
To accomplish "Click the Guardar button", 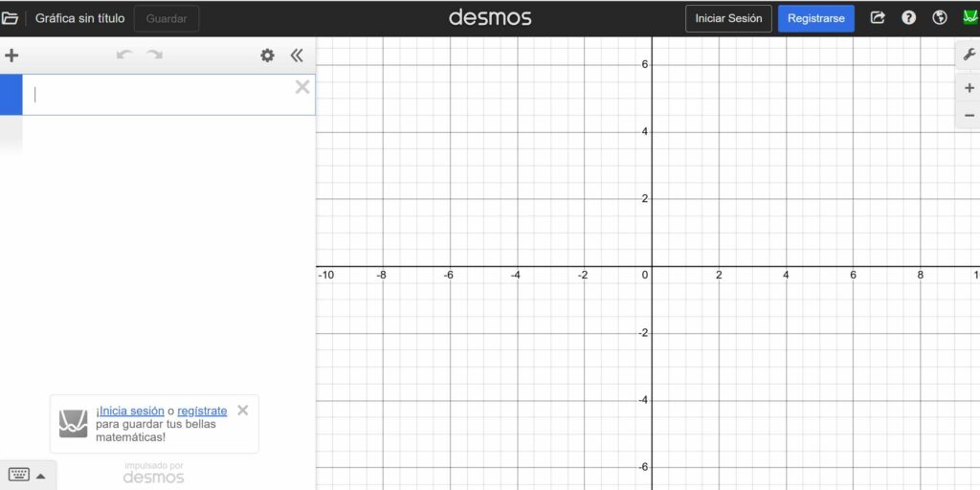I will 167,19.
